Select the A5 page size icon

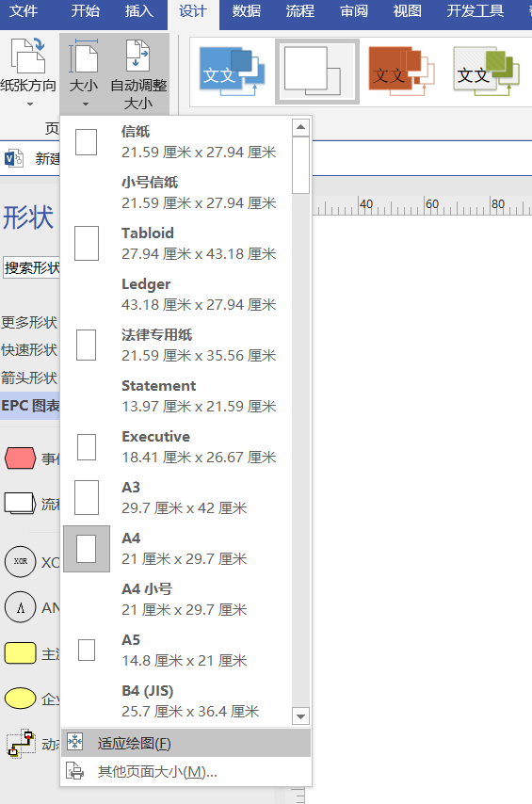click(87, 651)
